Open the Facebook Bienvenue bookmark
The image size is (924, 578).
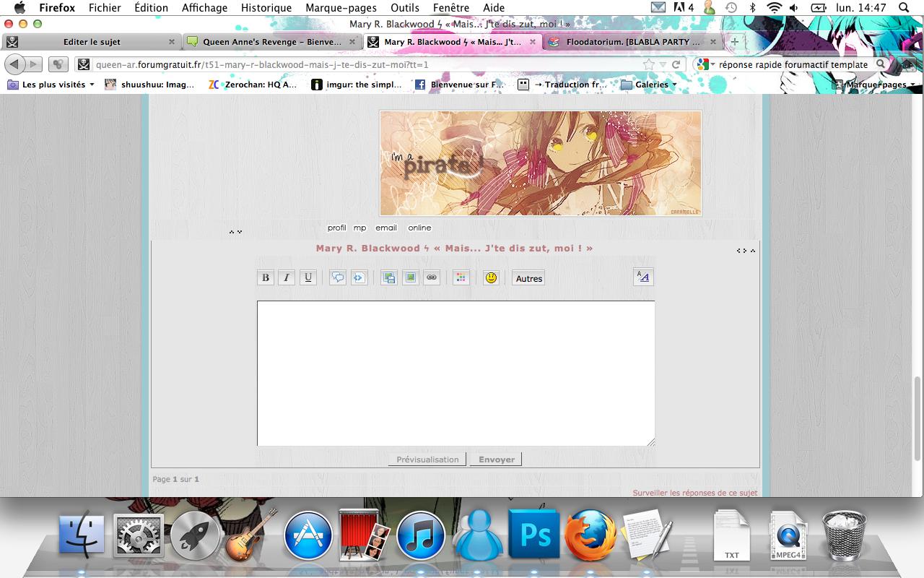pos(460,85)
